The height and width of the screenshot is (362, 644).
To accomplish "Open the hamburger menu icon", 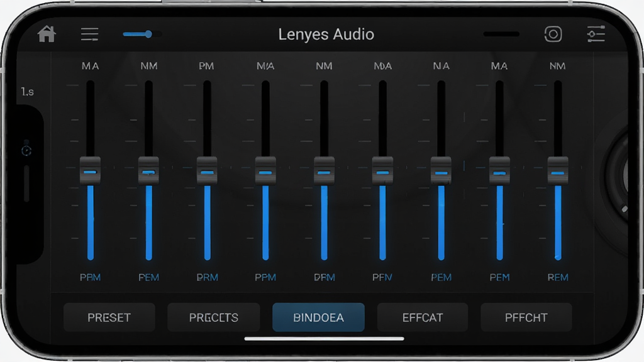I will click(89, 34).
